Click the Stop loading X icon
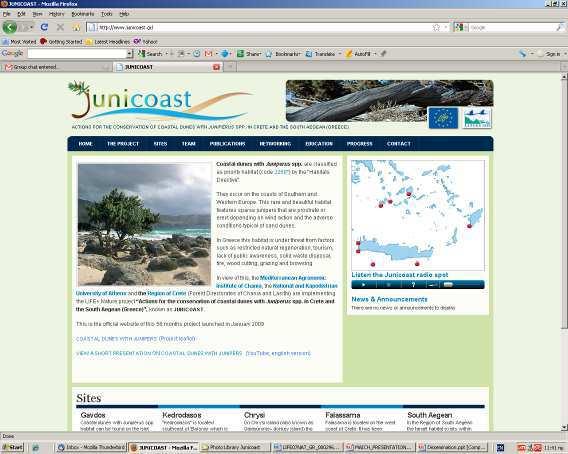568x454 pixels. pos(60,27)
